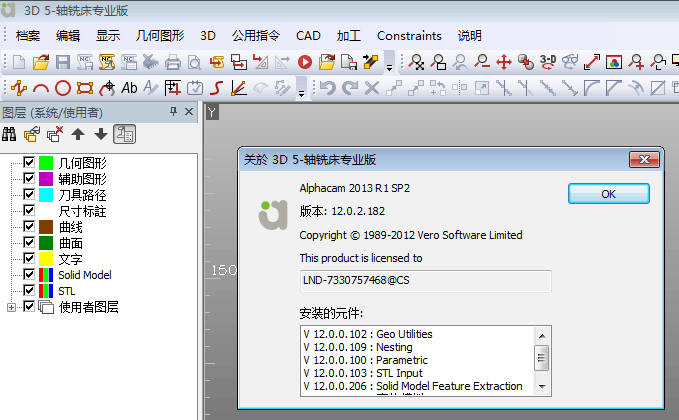This screenshot has width=679, height=420.
Task: Toggle 刀具路径 layer checkbox
Action: (29, 194)
